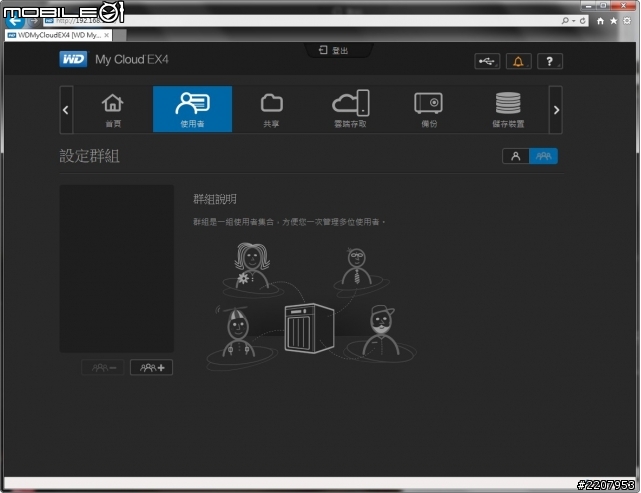Open the Home (首頁) section

click(x=113, y=110)
